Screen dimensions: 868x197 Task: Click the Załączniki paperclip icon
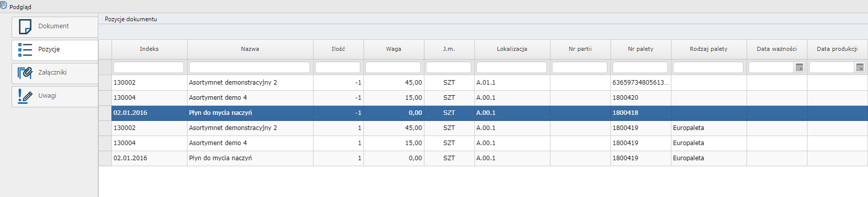pos(25,73)
